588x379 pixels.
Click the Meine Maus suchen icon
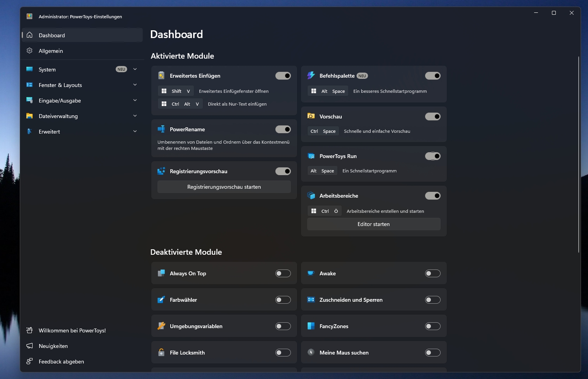pos(311,352)
